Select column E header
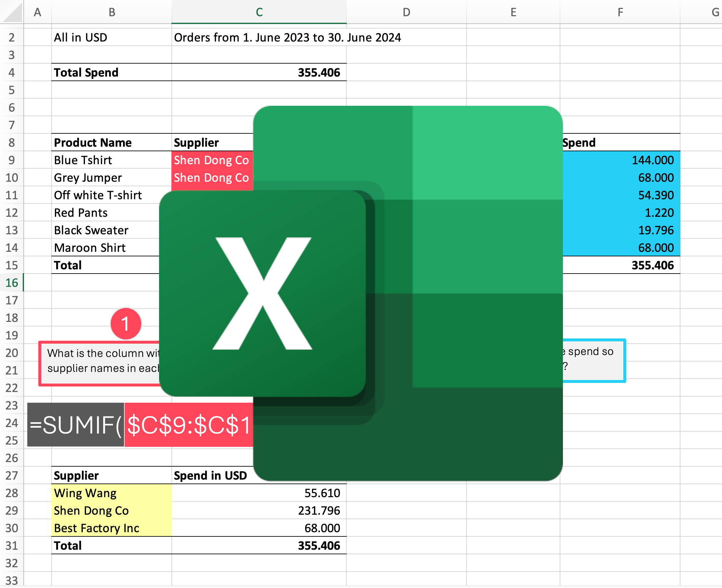The image size is (722, 588). coord(513,12)
